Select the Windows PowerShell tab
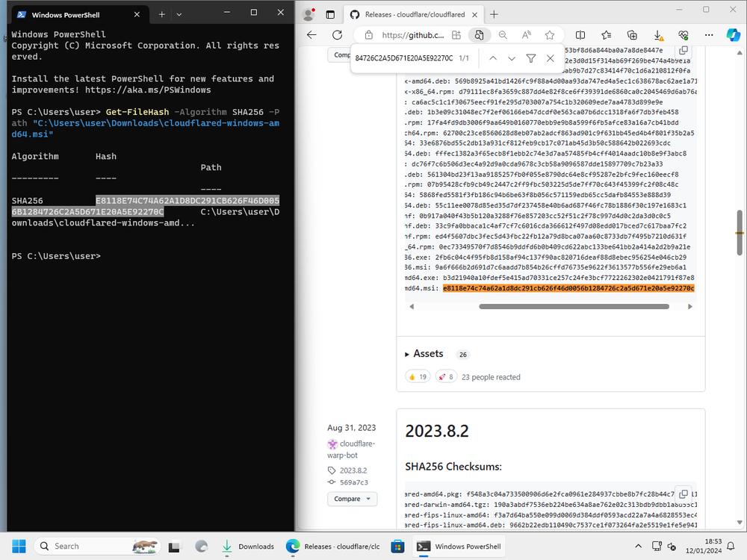The height and width of the screenshot is (560, 747). click(79, 15)
